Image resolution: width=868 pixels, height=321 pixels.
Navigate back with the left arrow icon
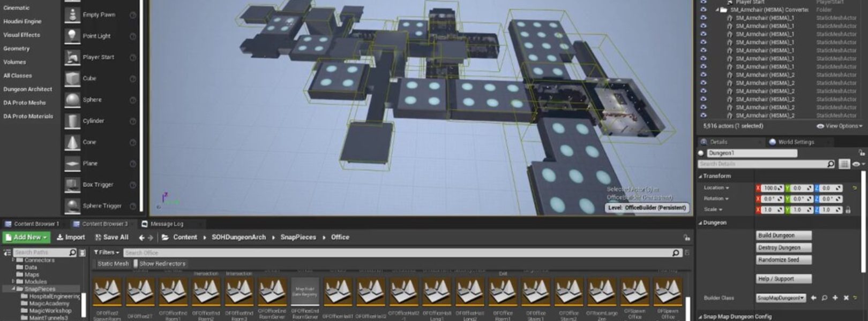click(141, 238)
